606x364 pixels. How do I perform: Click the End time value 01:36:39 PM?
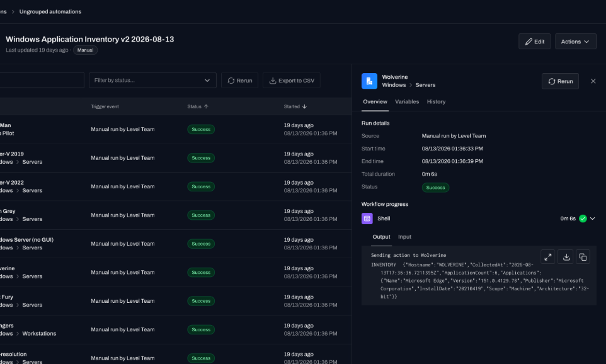[452, 161]
